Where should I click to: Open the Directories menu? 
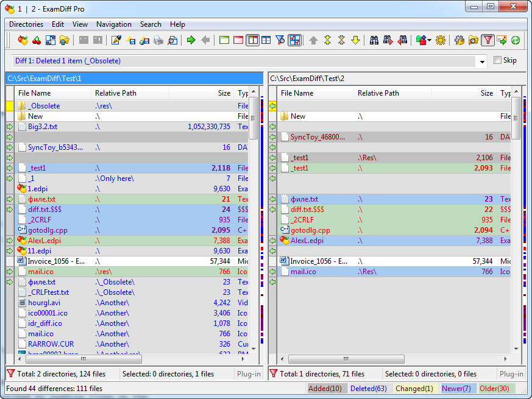coord(26,24)
